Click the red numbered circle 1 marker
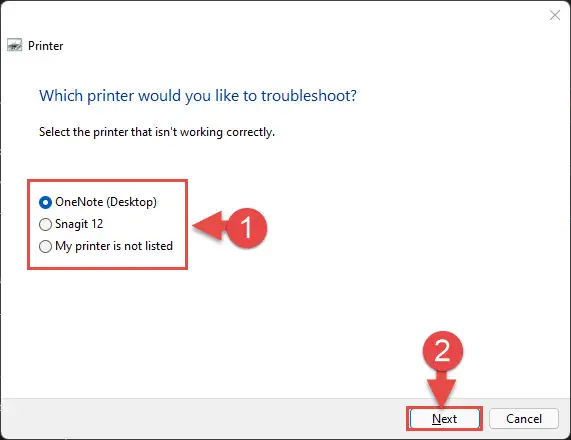 [247, 228]
